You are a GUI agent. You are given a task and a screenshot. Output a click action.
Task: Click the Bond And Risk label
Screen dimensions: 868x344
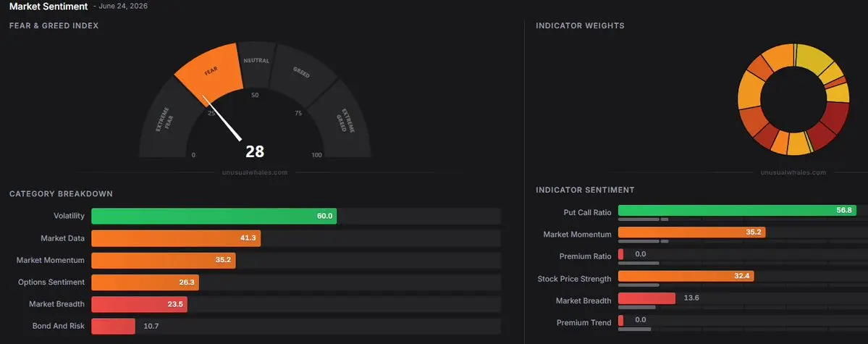(59, 327)
